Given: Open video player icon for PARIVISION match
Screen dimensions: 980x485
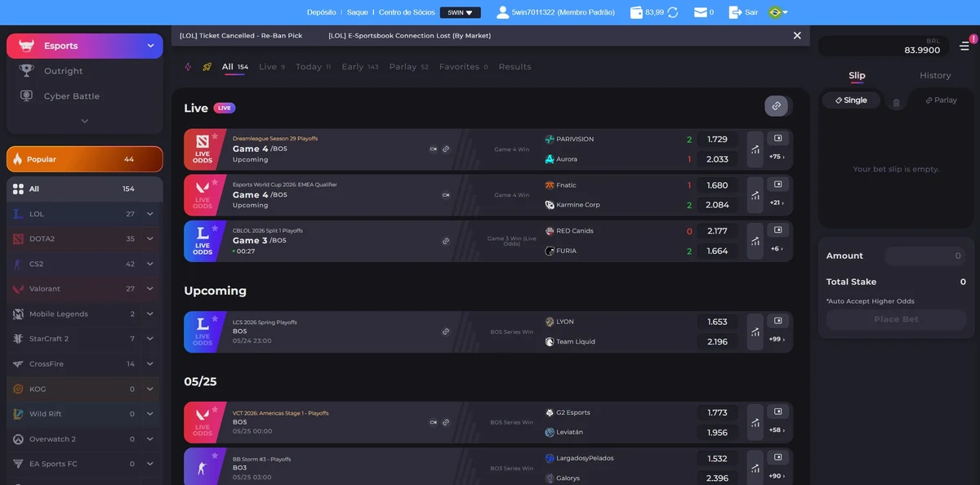Looking at the screenshot, I should 778,139.
